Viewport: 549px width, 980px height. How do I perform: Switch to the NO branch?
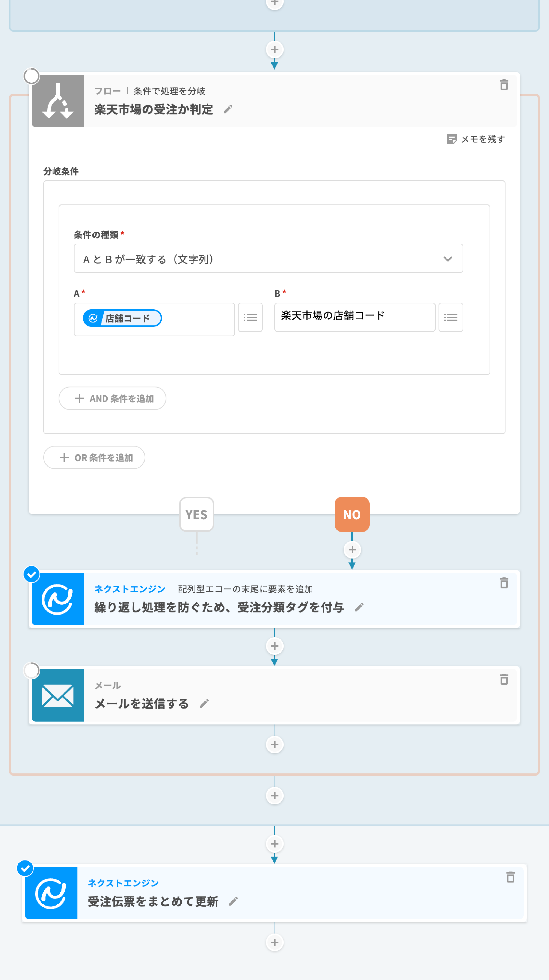[x=352, y=514]
